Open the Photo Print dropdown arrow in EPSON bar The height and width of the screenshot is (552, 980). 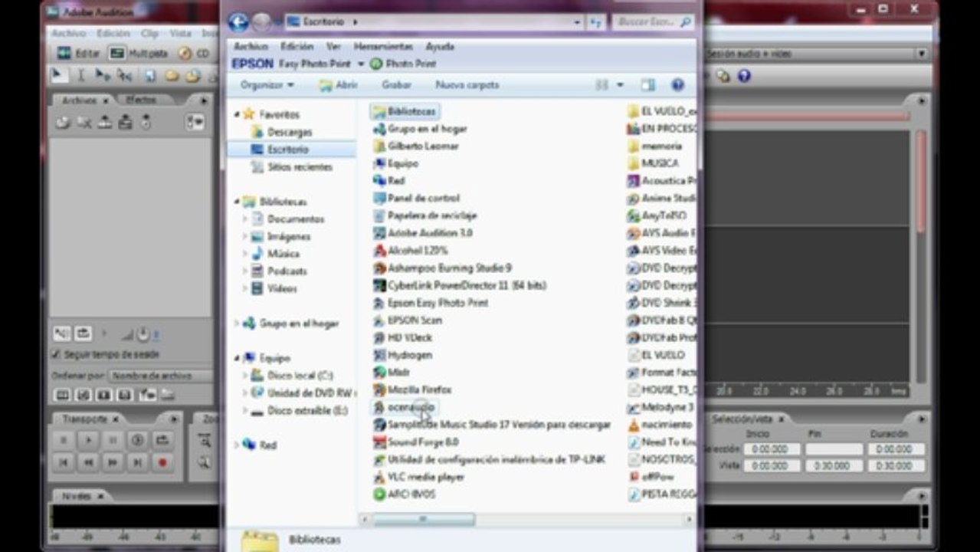361,64
